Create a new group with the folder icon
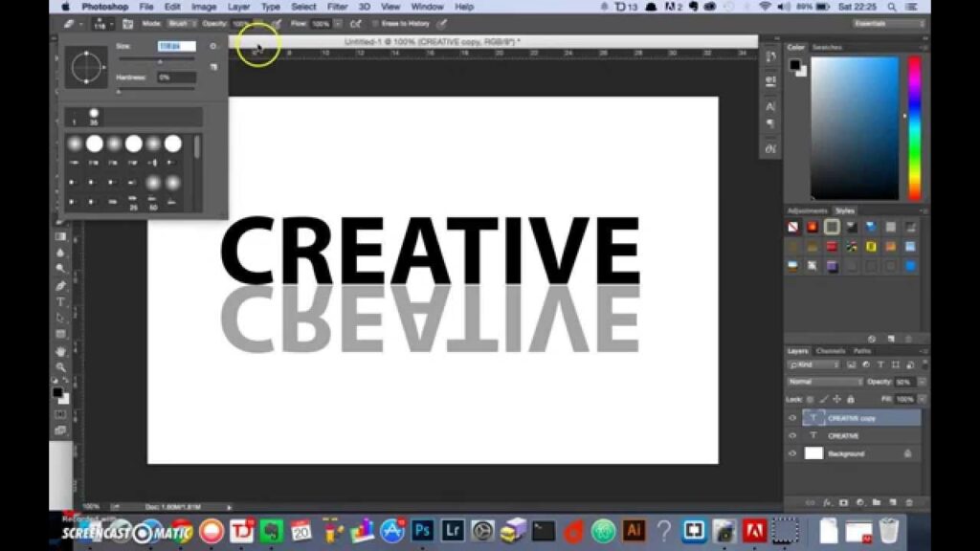The height and width of the screenshot is (551, 980). [876, 501]
